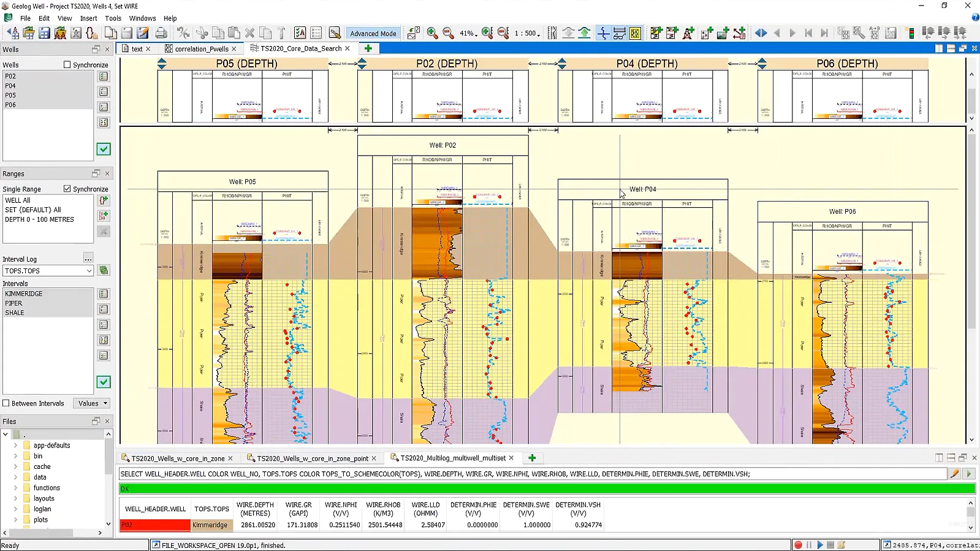Viewport: 980px width, 551px height.
Task: Open the File menu
Action: pos(25,18)
